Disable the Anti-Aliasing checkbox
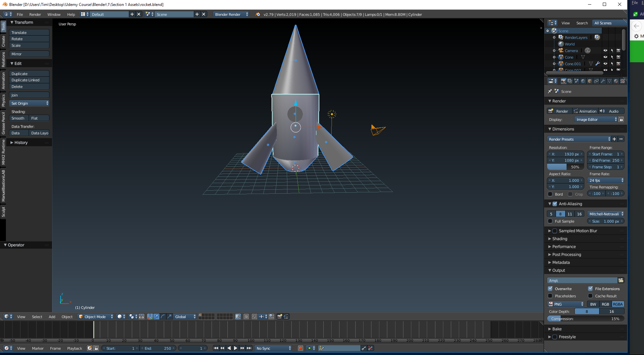 [x=555, y=204]
